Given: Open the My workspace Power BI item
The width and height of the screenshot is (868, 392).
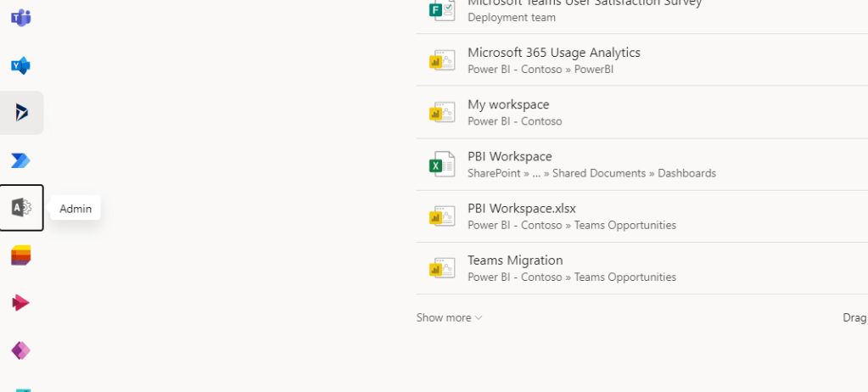Looking at the screenshot, I should click(508, 104).
